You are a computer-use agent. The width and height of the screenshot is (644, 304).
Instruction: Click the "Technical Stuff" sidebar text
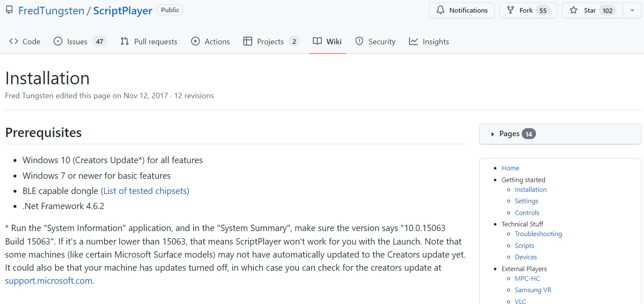point(522,224)
